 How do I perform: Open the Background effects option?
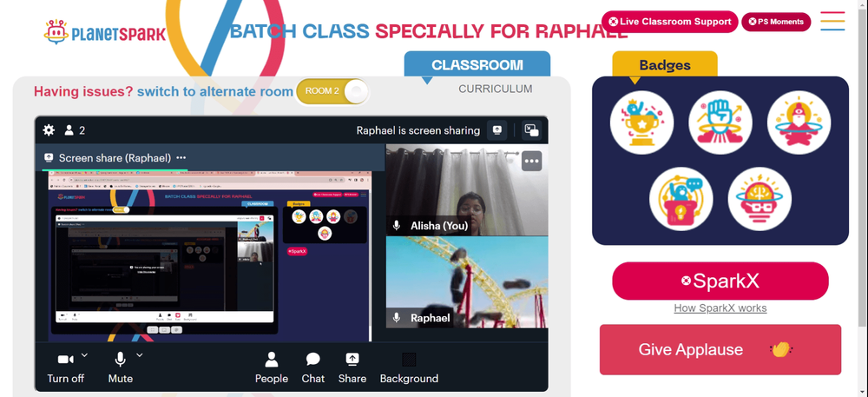[409, 367]
